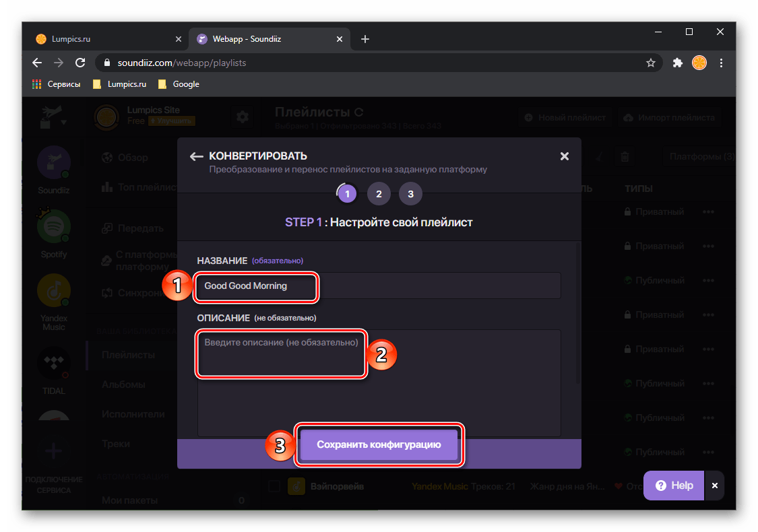Click the Soundiiz logo icon in sidebar
This screenshot has width=758, height=532.
pyautogui.click(x=54, y=163)
